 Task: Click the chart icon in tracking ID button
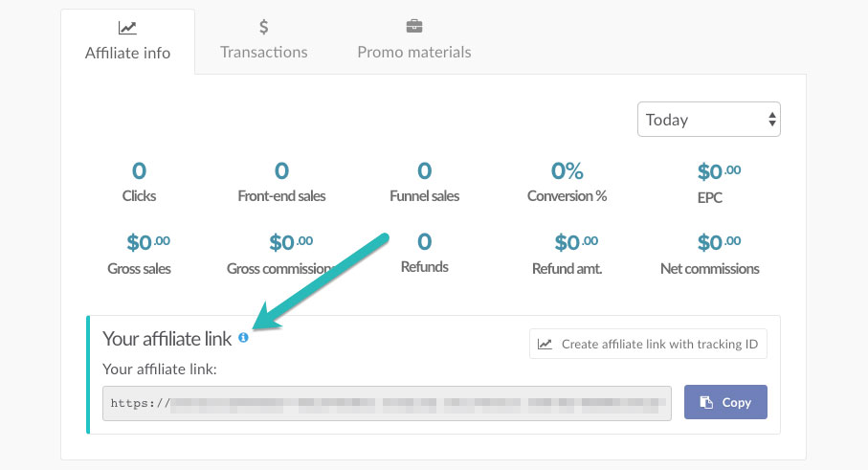[x=545, y=344]
